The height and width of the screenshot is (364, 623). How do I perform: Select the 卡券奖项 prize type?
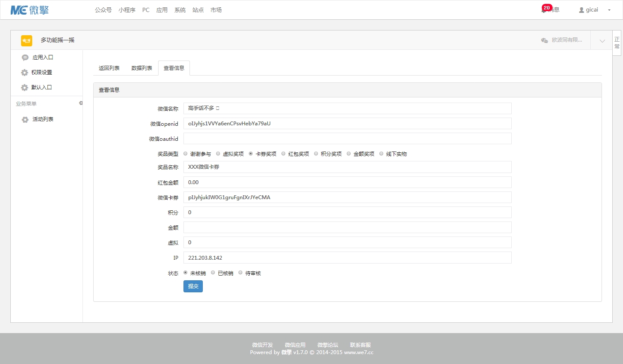(251, 154)
